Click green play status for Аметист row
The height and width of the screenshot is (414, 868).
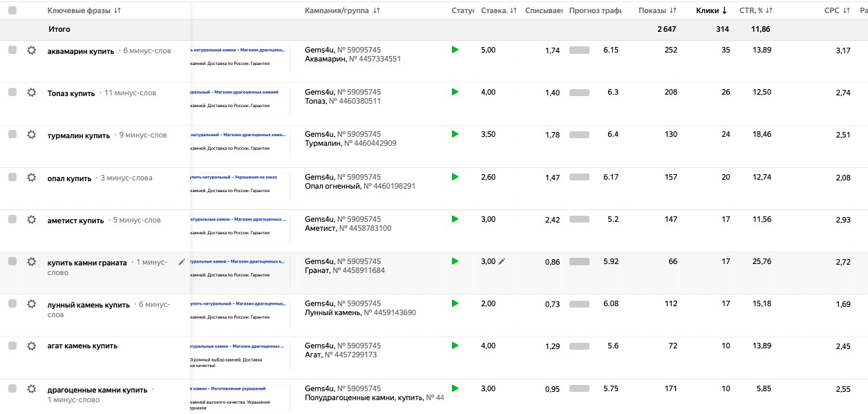455,219
